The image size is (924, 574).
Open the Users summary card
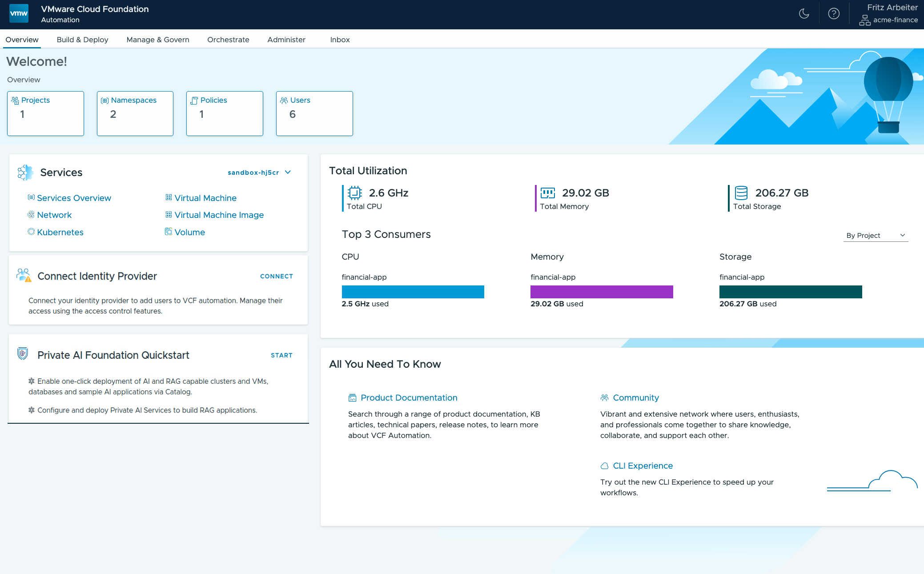[314, 113]
